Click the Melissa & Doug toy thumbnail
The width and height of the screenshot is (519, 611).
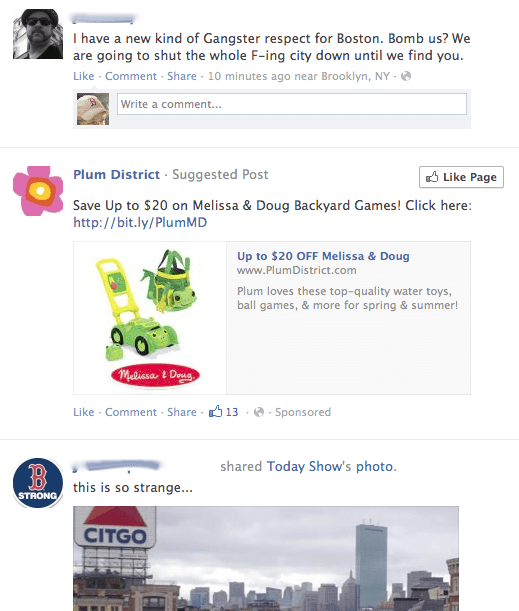(x=150, y=318)
